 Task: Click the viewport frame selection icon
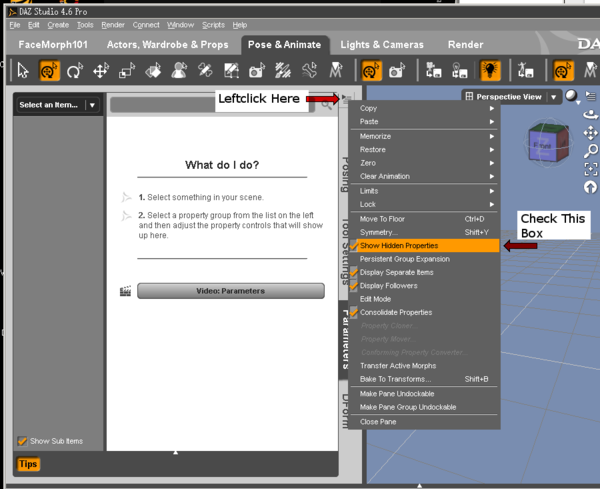(x=590, y=169)
